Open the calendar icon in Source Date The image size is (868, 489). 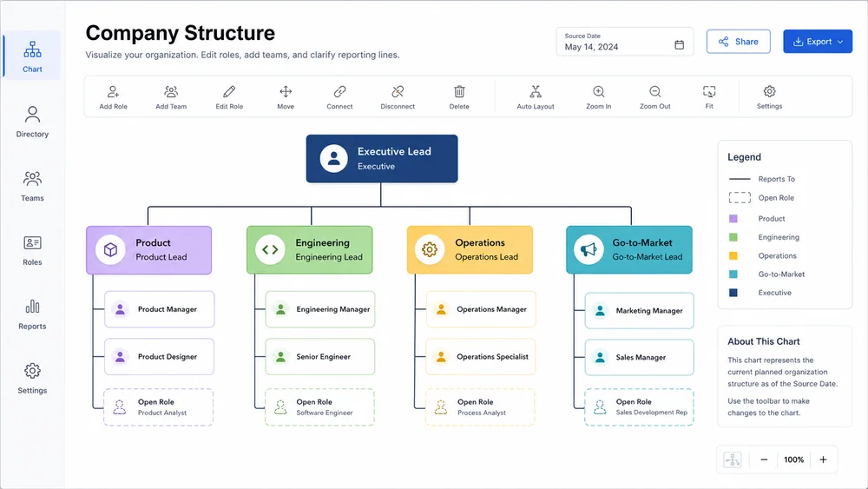680,45
